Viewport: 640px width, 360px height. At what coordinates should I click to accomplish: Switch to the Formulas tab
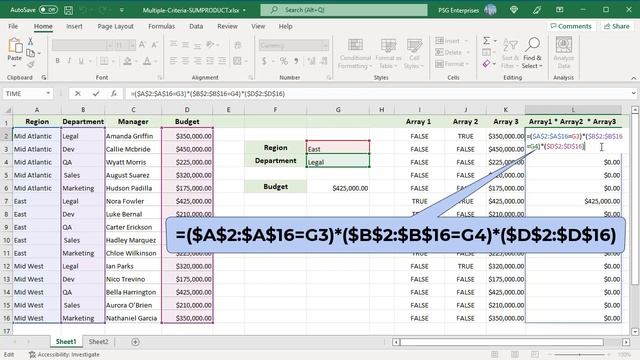161,26
